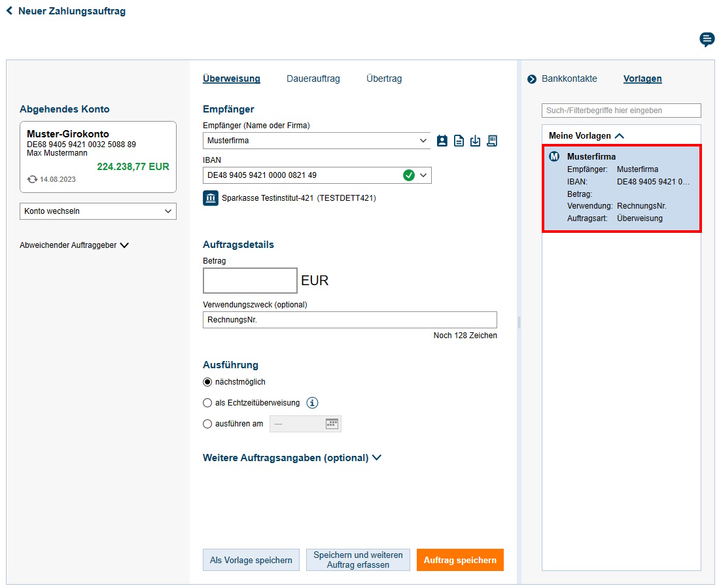This screenshot has width=719, height=588.
Task: Open the chat feedback speech bubble icon
Action: coord(707,39)
